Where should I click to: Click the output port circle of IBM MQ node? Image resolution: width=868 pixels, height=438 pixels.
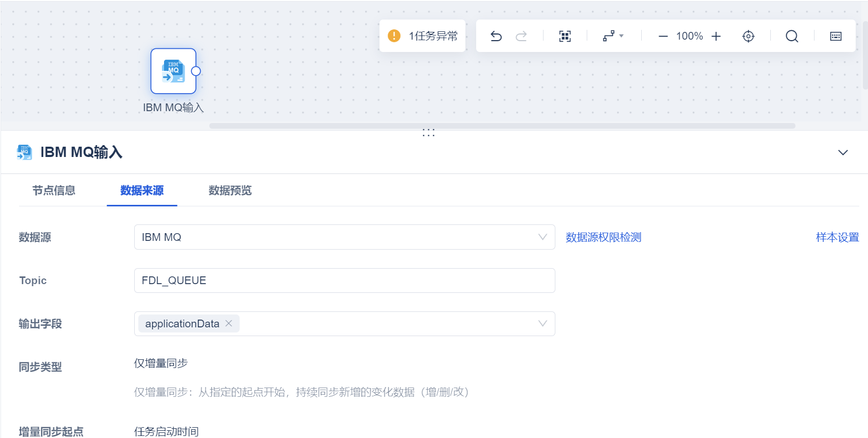(x=196, y=71)
